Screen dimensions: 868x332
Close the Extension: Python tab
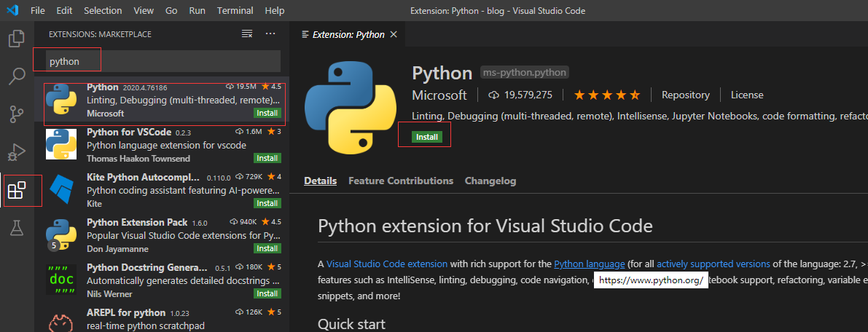pyautogui.click(x=394, y=34)
